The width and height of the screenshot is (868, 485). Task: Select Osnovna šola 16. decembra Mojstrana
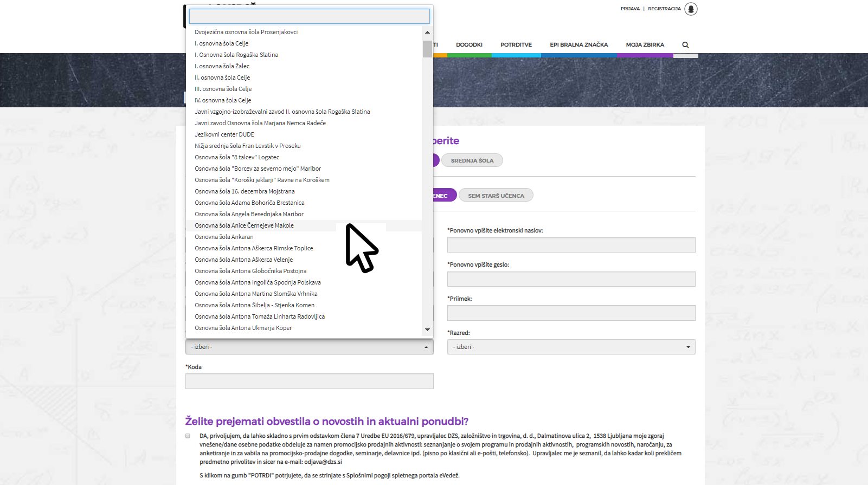pos(304,191)
